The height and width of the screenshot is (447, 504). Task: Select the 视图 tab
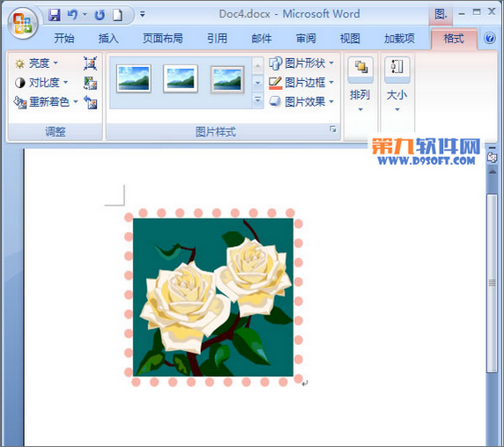[x=350, y=39]
